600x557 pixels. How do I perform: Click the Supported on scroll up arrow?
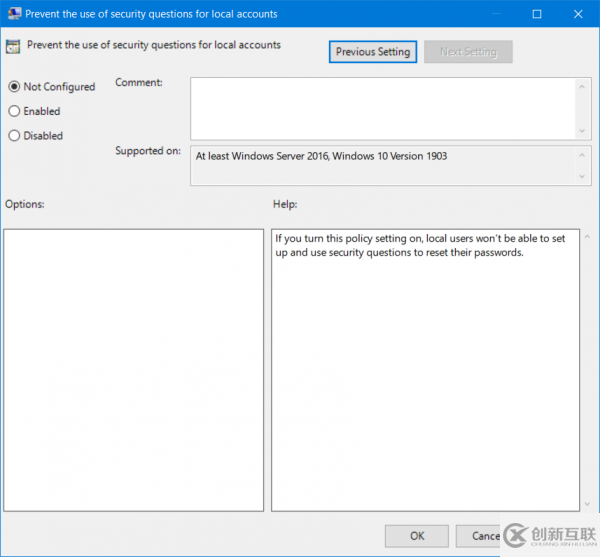click(x=582, y=155)
